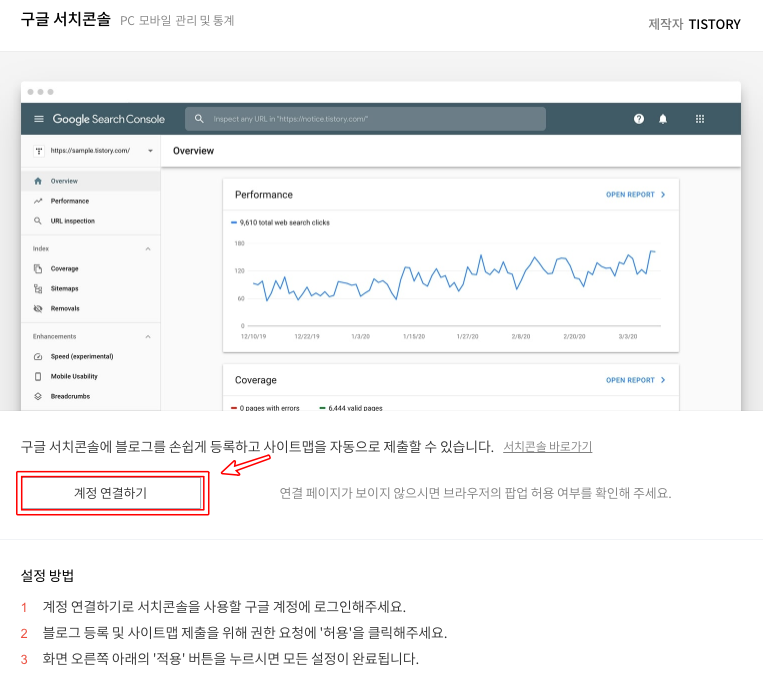Click the Coverage OPEN REPORT arrow
The image size is (763, 680).
(663, 380)
